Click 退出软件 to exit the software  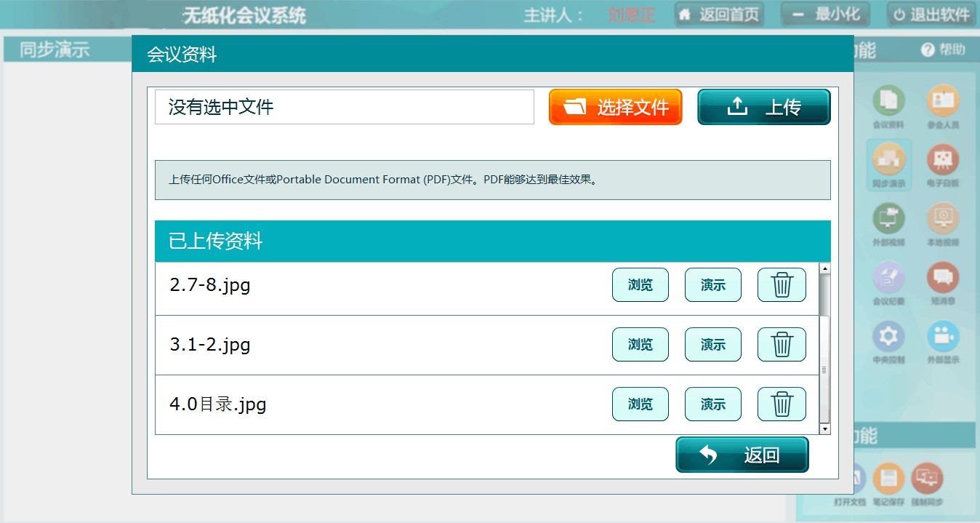coord(932,15)
